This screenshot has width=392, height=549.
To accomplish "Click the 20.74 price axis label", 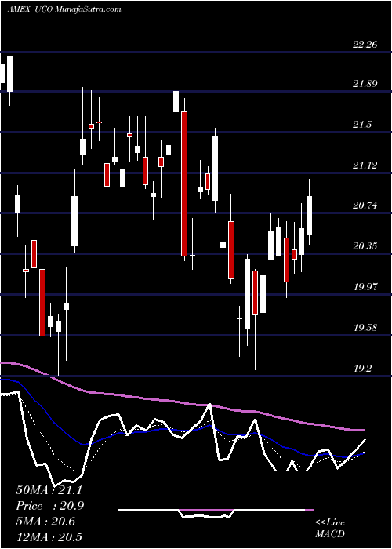I will coord(365,205).
